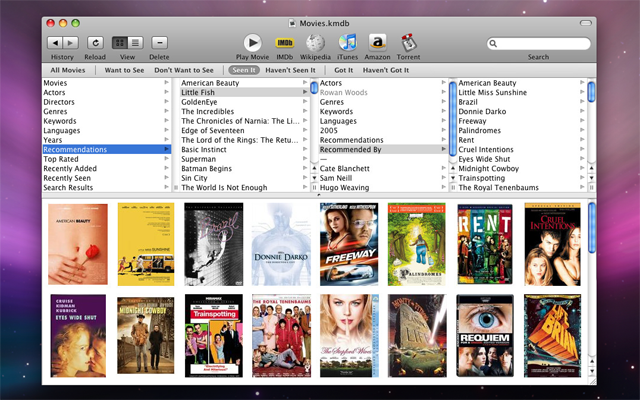Click the Play Movie button

click(x=252, y=42)
